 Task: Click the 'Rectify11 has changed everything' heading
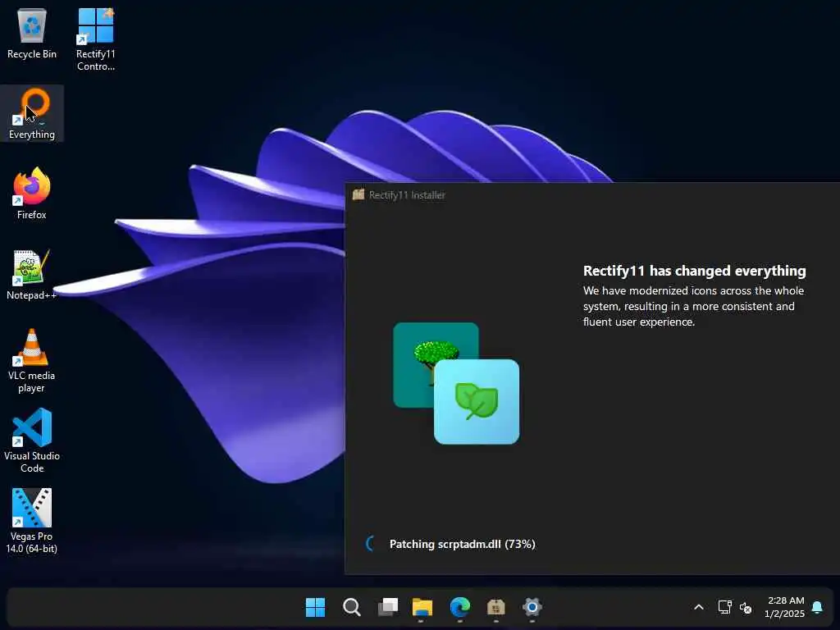(x=694, y=271)
